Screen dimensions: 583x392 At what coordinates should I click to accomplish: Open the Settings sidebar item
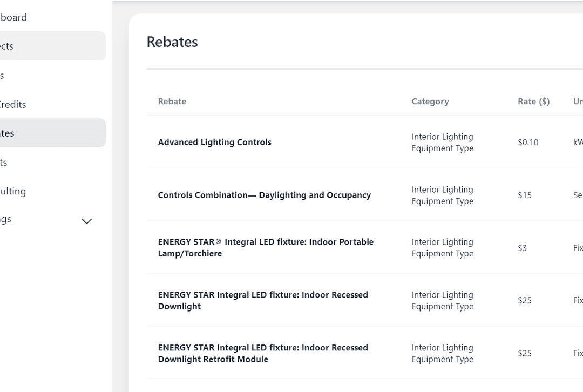coord(6,219)
